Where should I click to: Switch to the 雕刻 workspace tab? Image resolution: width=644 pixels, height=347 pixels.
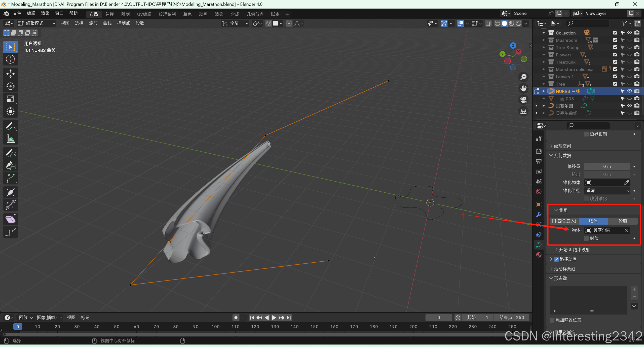125,14
